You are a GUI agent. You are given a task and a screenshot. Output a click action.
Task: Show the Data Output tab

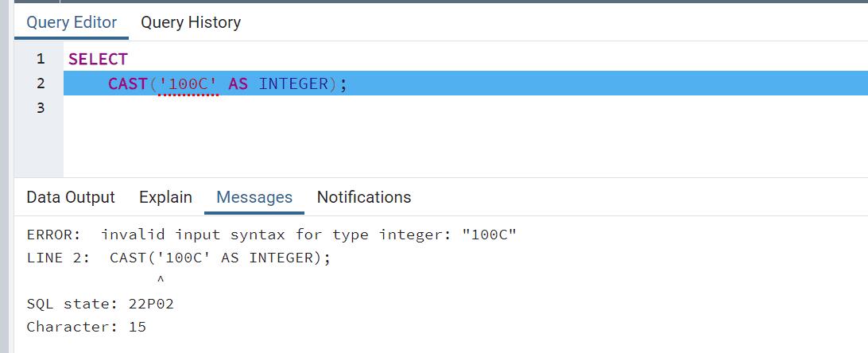pyautogui.click(x=71, y=197)
